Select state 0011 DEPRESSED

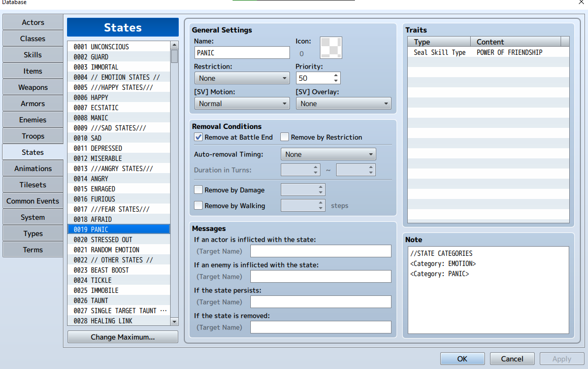pos(119,148)
